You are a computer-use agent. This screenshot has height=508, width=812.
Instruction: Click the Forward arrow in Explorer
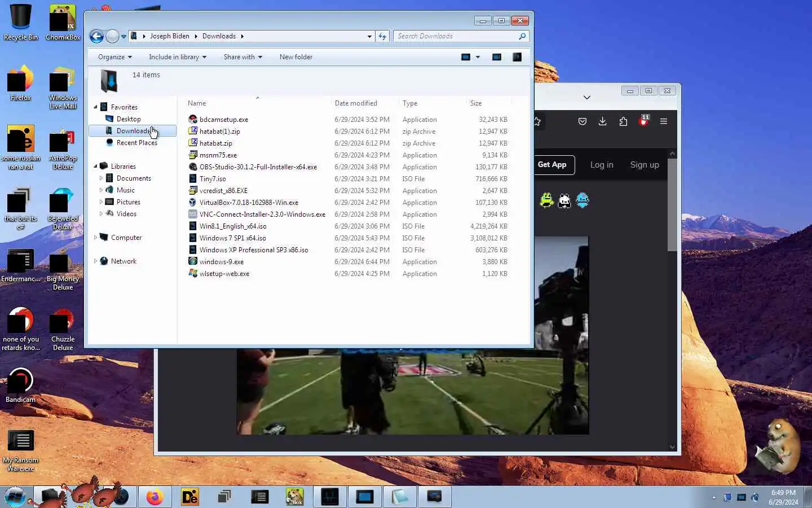(112, 36)
